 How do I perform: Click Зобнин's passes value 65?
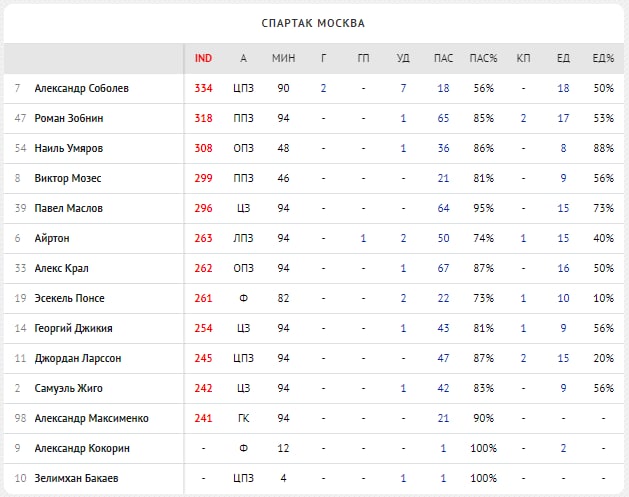[x=443, y=118]
